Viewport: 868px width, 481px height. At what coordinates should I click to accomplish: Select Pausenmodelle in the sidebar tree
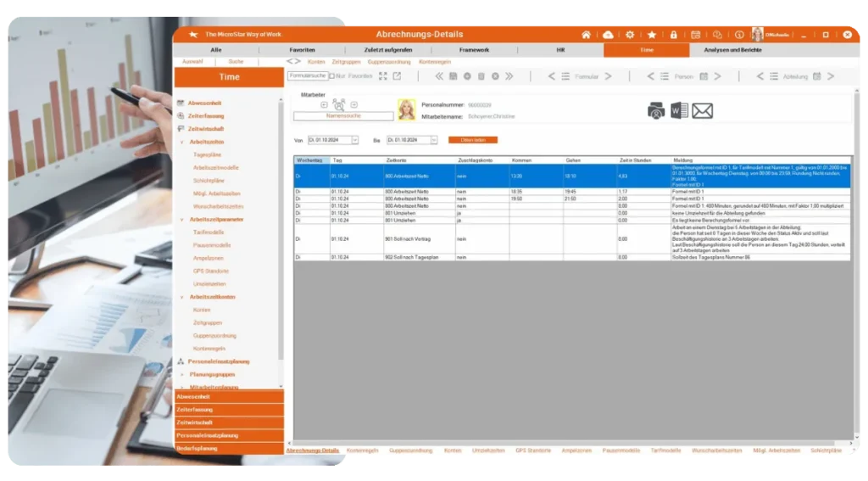tap(212, 245)
